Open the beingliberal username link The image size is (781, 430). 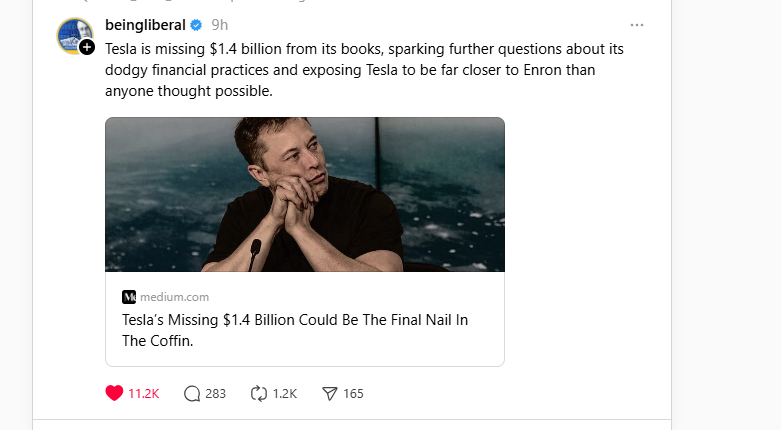(145, 26)
